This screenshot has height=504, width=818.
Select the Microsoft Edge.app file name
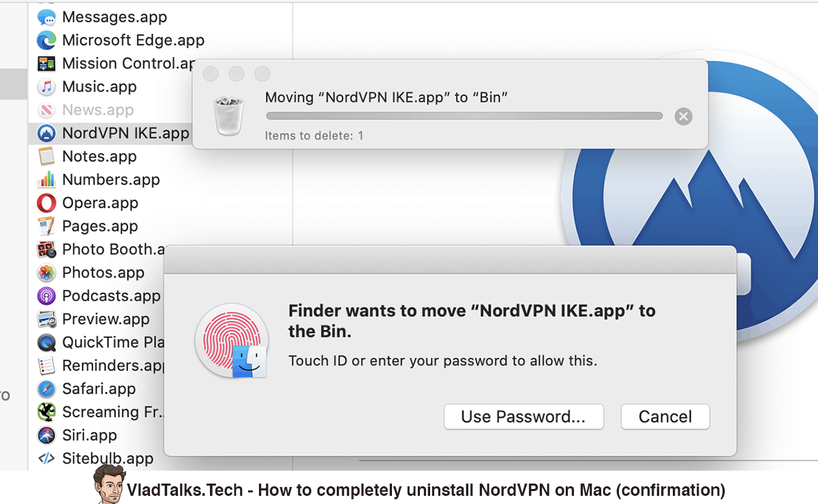pyautogui.click(x=134, y=40)
